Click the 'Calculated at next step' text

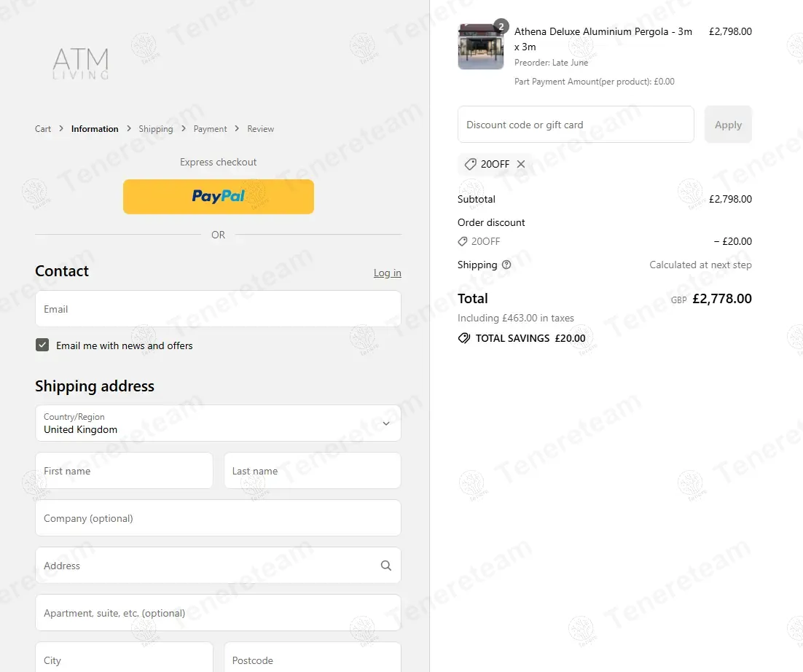click(700, 265)
